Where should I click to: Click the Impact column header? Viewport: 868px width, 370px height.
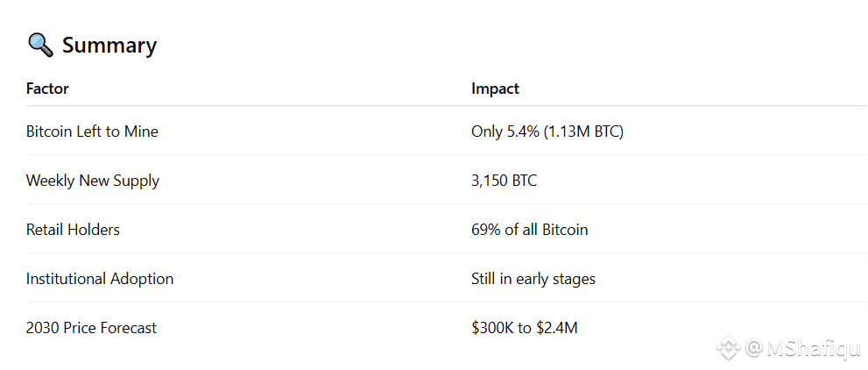pyautogui.click(x=495, y=89)
